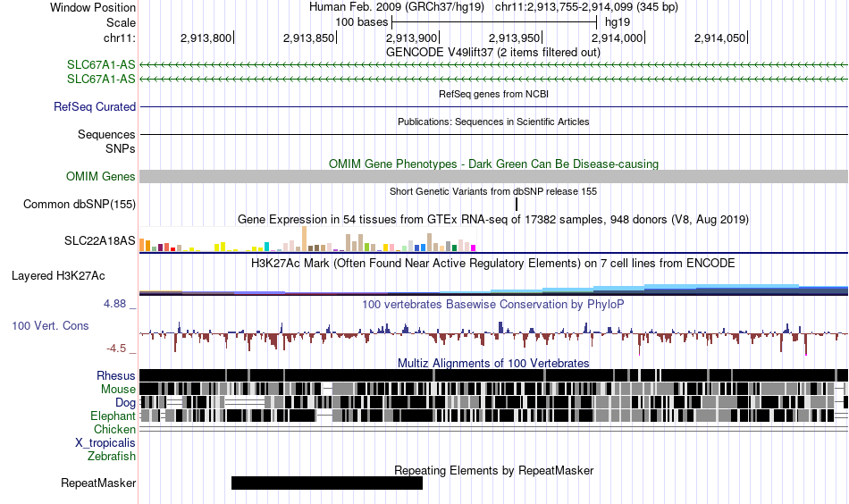Image resolution: width=849 pixels, height=504 pixels.
Task: Click the Scale label
Action: tap(122, 22)
